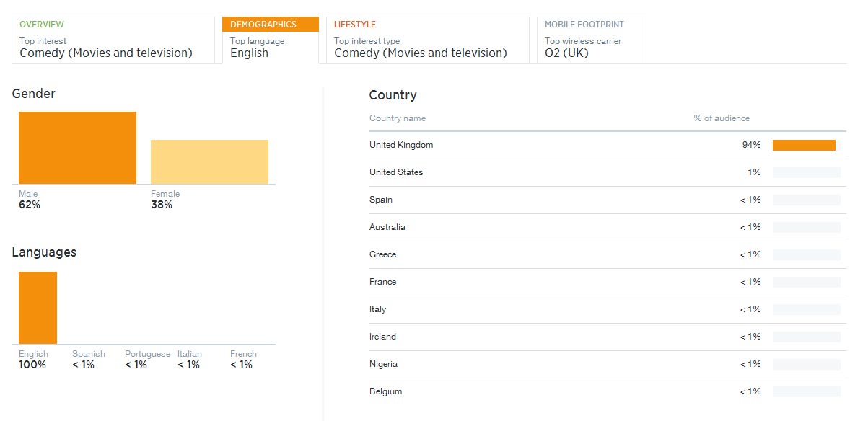Click the Greece country row
The image size is (868, 421).
click(382, 254)
